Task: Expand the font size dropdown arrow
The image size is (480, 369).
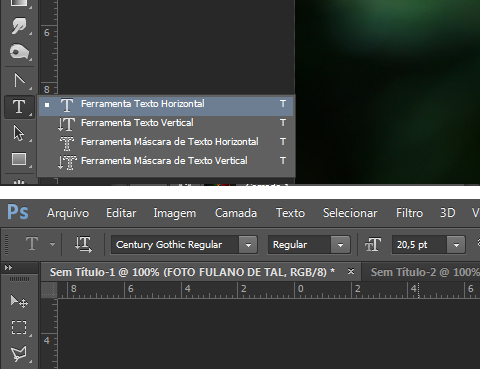Action: 456,245
